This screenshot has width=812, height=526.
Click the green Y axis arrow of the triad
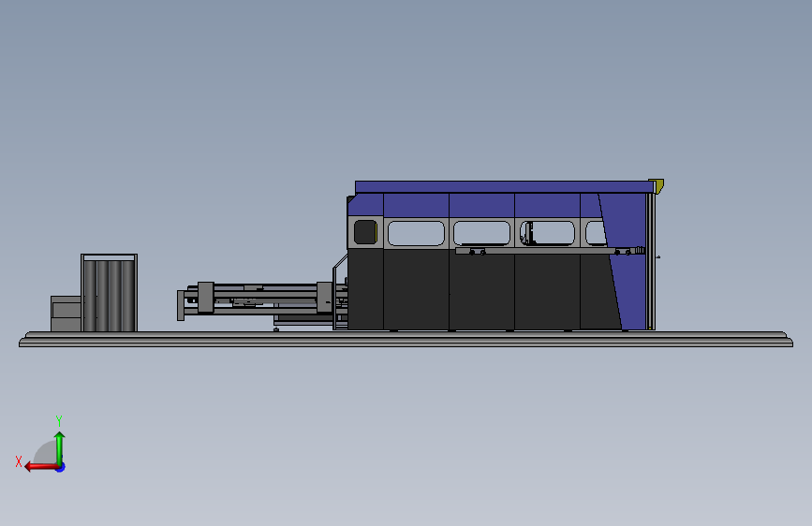(60, 449)
